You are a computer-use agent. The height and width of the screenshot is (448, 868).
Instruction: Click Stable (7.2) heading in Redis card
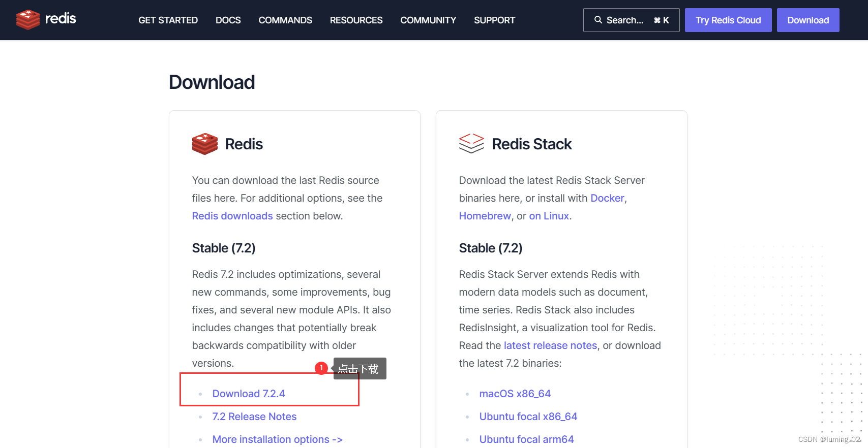point(223,248)
